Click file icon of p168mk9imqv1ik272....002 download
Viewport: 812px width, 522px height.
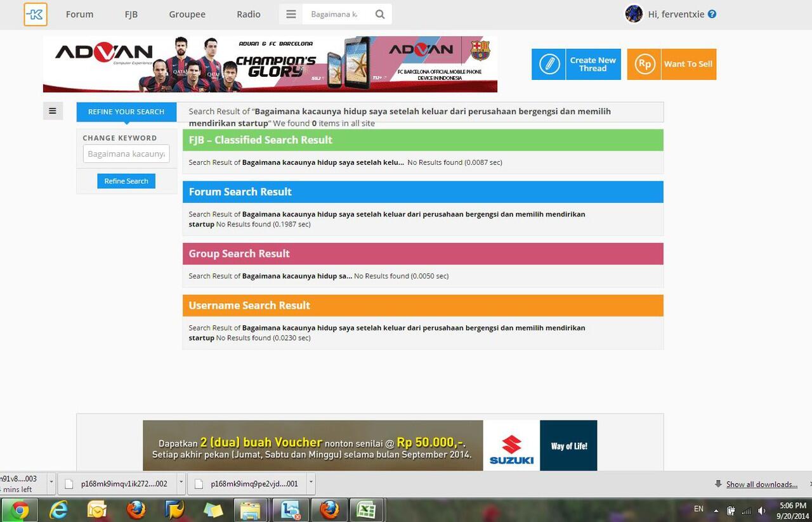coord(70,484)
